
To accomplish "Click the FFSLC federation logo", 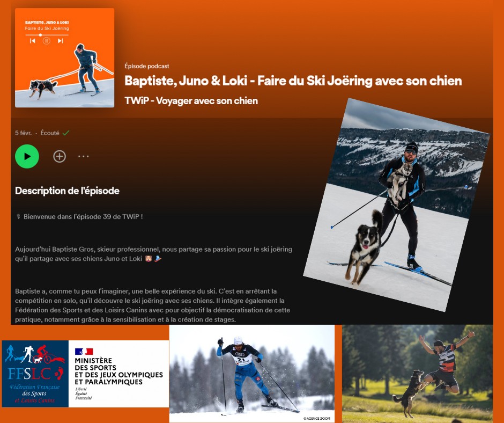I will (x=35, y=374).
